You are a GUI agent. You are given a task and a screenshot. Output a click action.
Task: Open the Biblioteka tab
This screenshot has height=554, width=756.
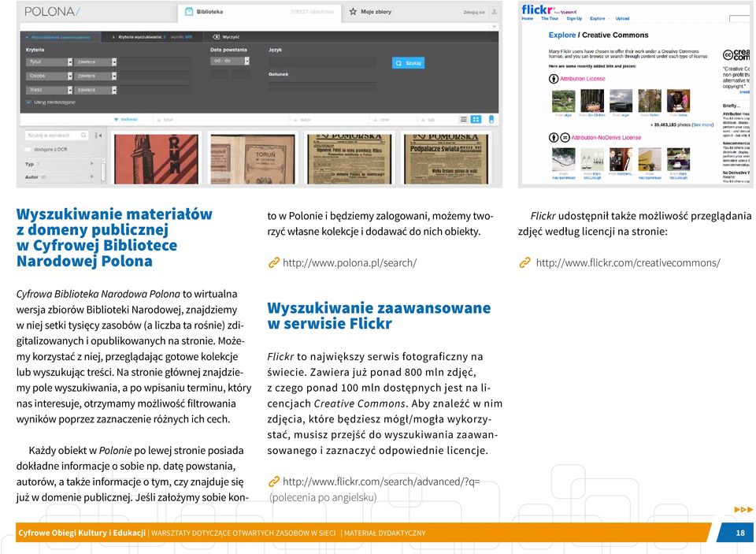pyautogui.click(x=259, y=12)
